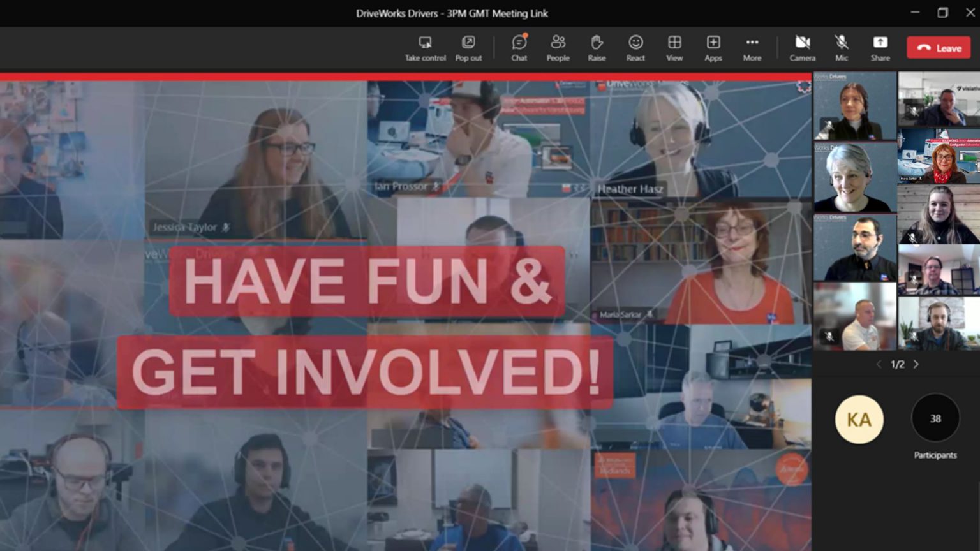Screen dimensions: 980x551
Task: Click the Take control icon
Action: pyautogui.click(x=425, y=48)
